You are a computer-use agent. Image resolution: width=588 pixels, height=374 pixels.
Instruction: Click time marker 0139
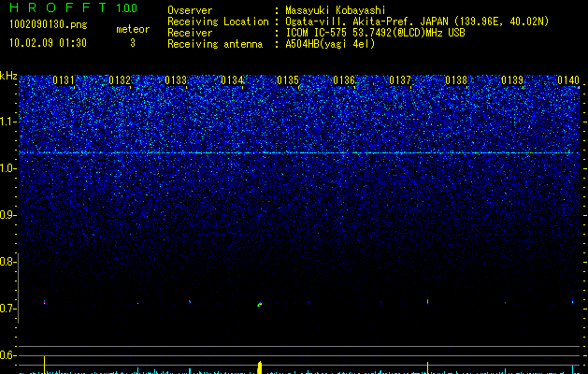tap(512, 80)
